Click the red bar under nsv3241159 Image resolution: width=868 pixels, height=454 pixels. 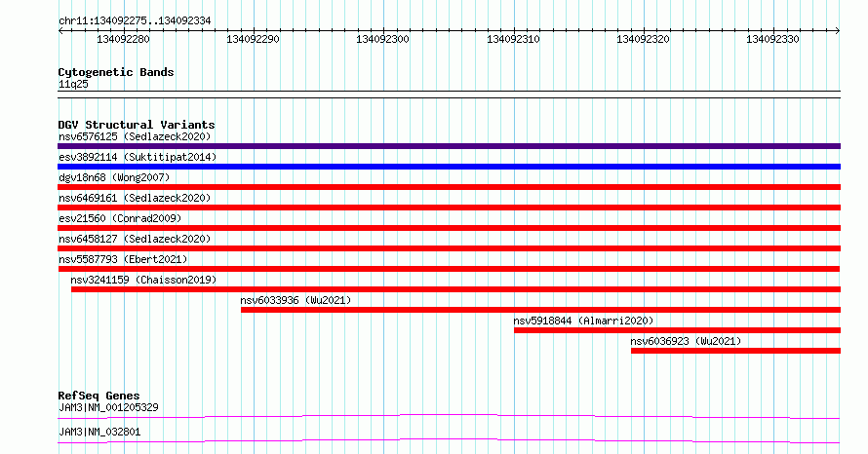pos(455,289)
